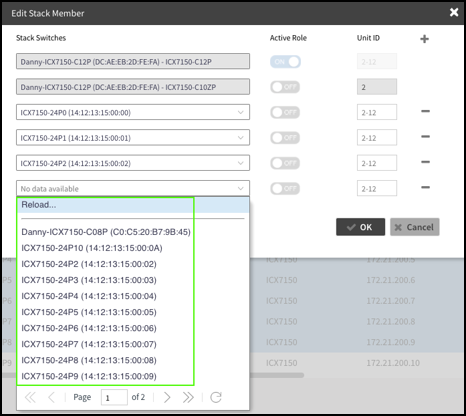This screenshot has width=466, height=416.
Task: Remove the ICX7150-24P1 row with minus icon
Action: pos(425,136)
